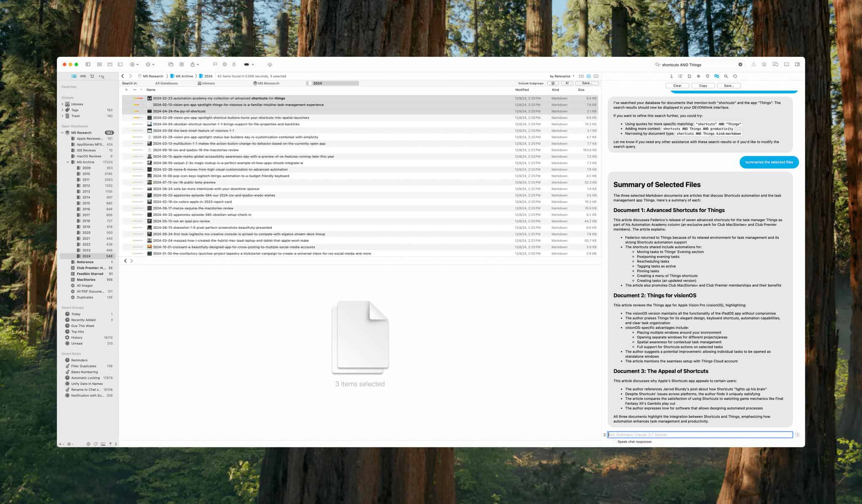
Task: Set search scope to Inboxes
Action: [x=207, y=83]
